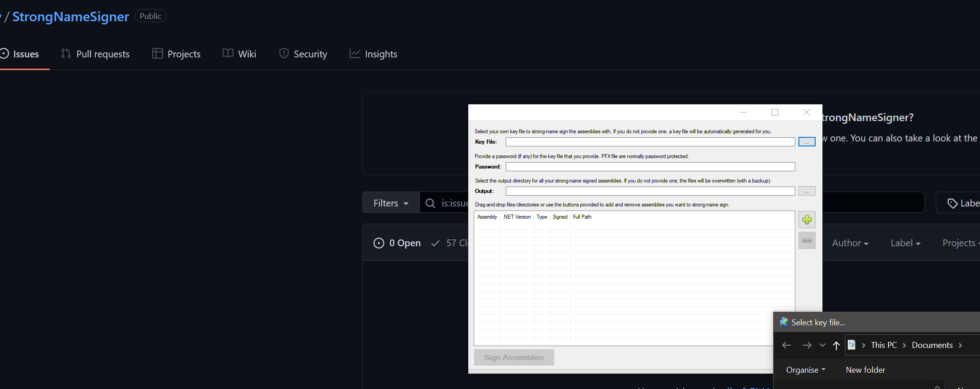This screenshot has width=980, height=389.
Task: Open the Projects tab on GitHub
Action: pyautogui.click(x=177, y=54)
